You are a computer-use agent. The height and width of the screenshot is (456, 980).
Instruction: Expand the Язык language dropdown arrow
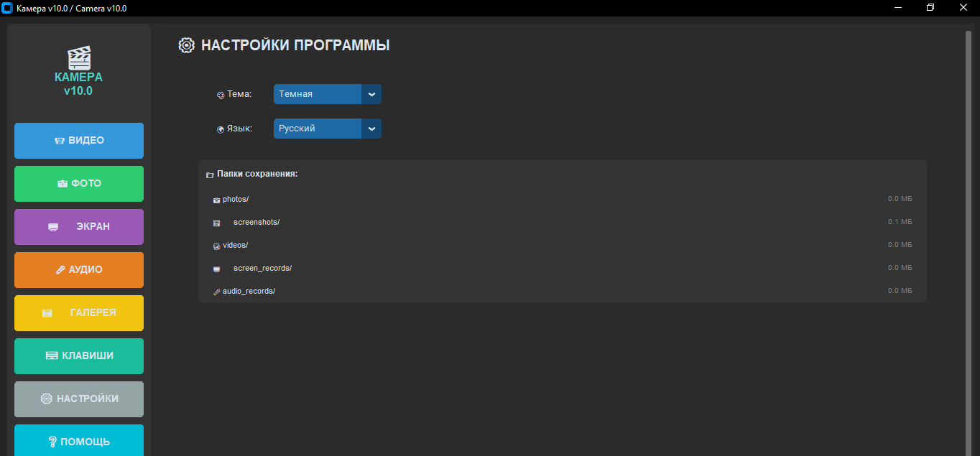tap(371, 129)
